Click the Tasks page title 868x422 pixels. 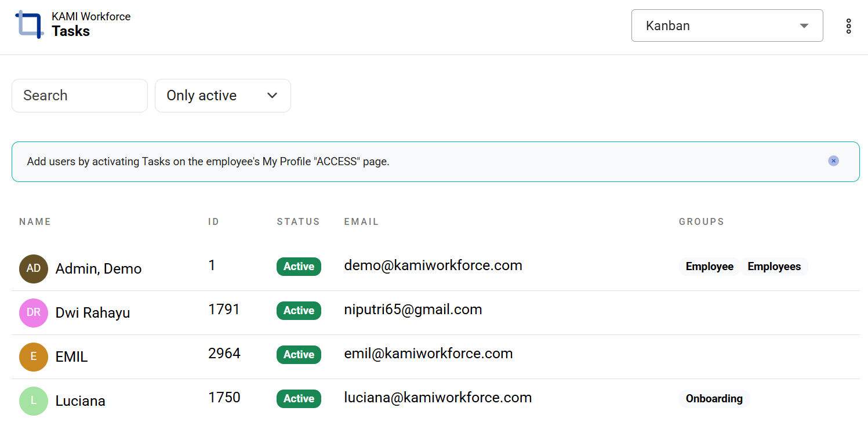click(x=71, y=31)
